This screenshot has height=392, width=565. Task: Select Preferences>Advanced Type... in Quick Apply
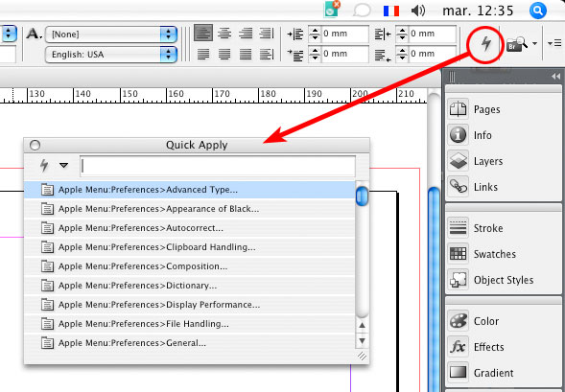click(189, 190)
